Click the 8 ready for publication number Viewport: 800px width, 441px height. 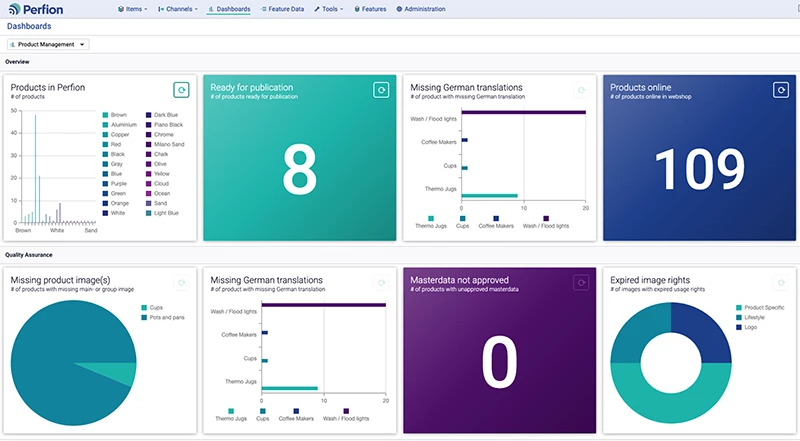[299, 169]
